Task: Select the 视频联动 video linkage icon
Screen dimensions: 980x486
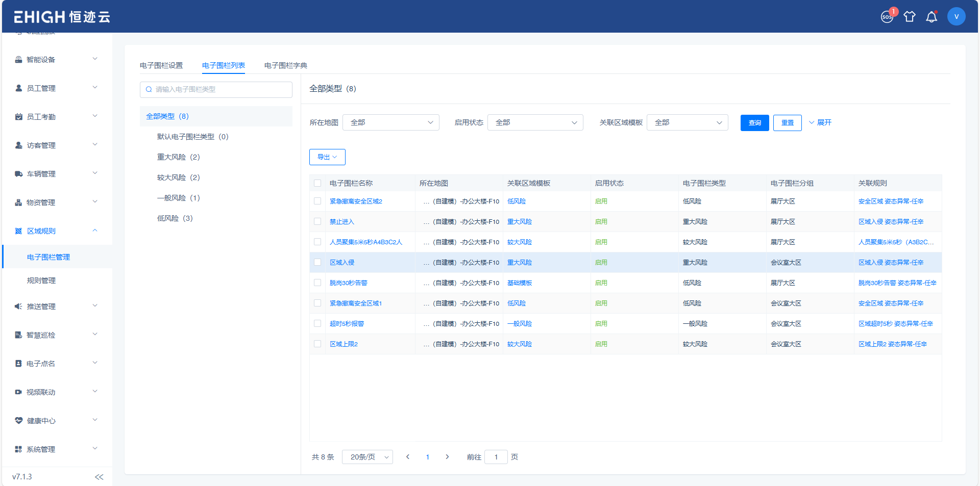Action: click(x=18, y=392)
